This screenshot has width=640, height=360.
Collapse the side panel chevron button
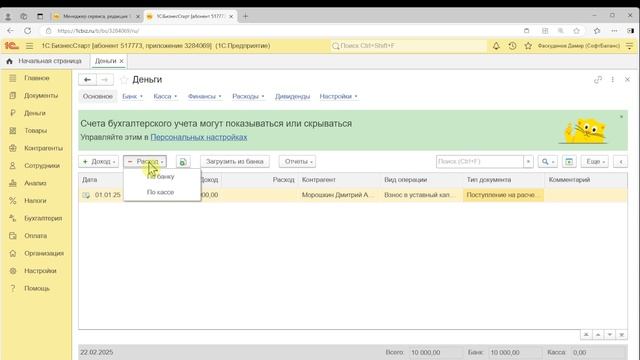[x=621, y=162]
